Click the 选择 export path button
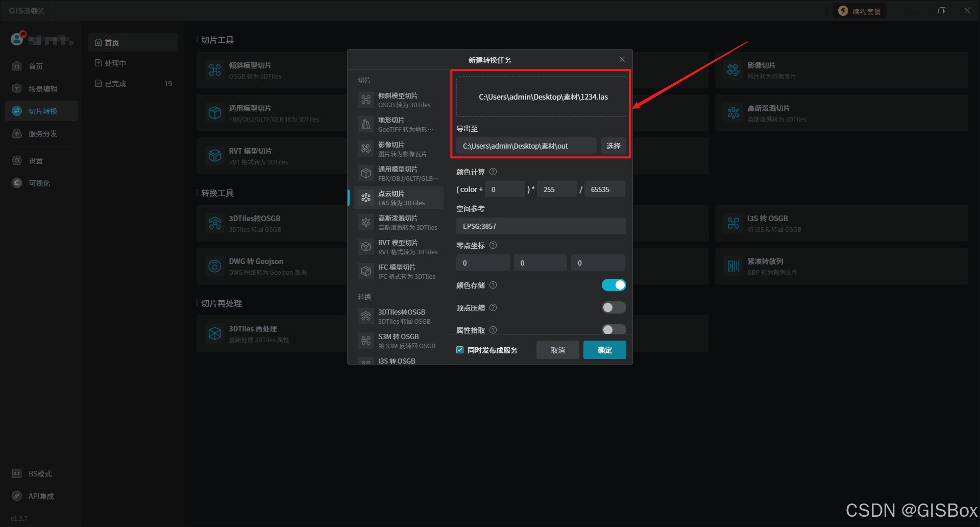This screenshot has width=980, height=527. pyautogui.click(x=614, y=146)
